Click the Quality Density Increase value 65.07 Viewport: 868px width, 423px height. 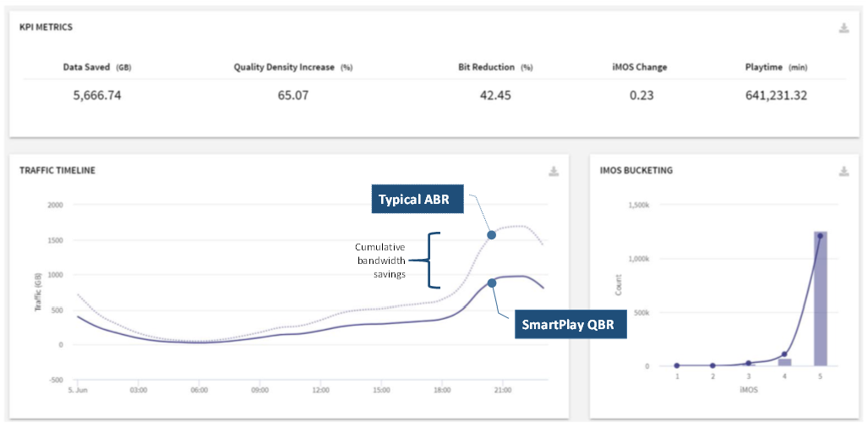click(293, 96)
